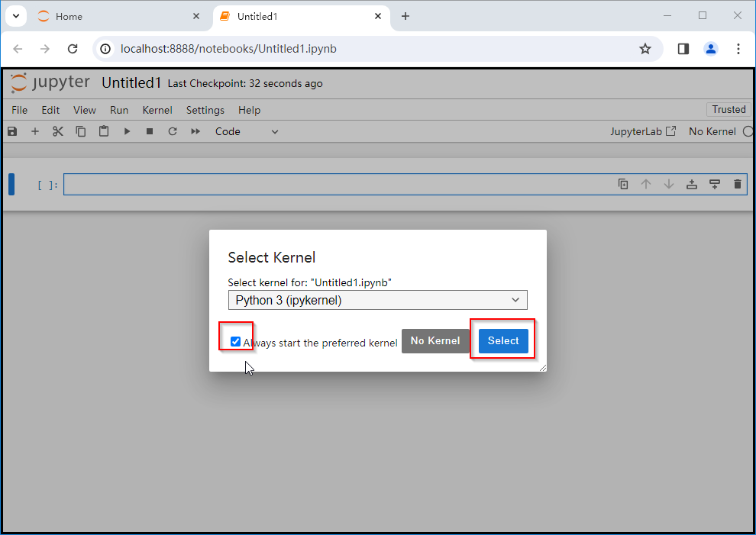Open the Chrome tab search chevron

pyautogui.click(x=15, y=16)
